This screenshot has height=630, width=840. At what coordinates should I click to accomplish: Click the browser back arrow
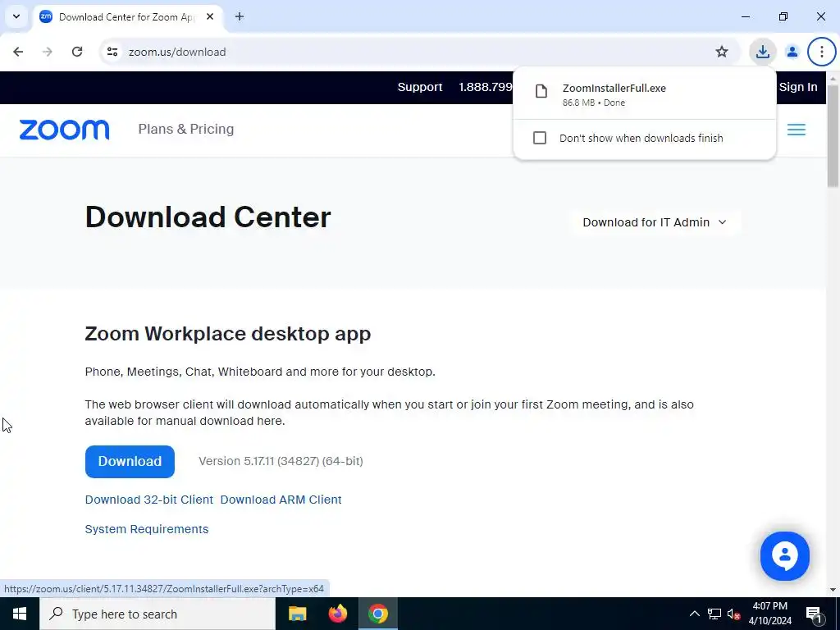tap(18, 52)
